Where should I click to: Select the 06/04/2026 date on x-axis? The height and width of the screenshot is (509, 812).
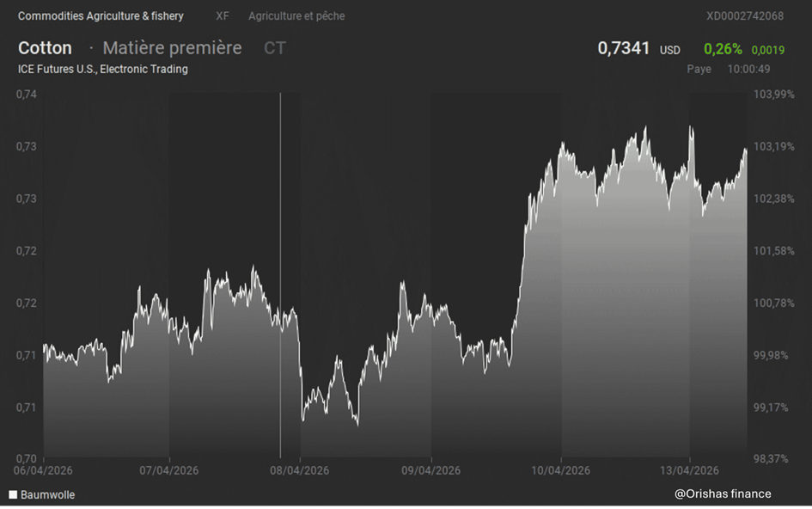(x=41, y=470)
